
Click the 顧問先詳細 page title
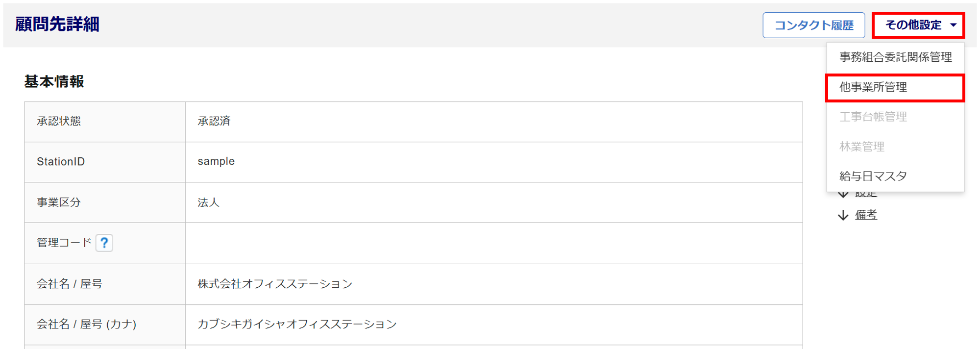click(57, 24)
